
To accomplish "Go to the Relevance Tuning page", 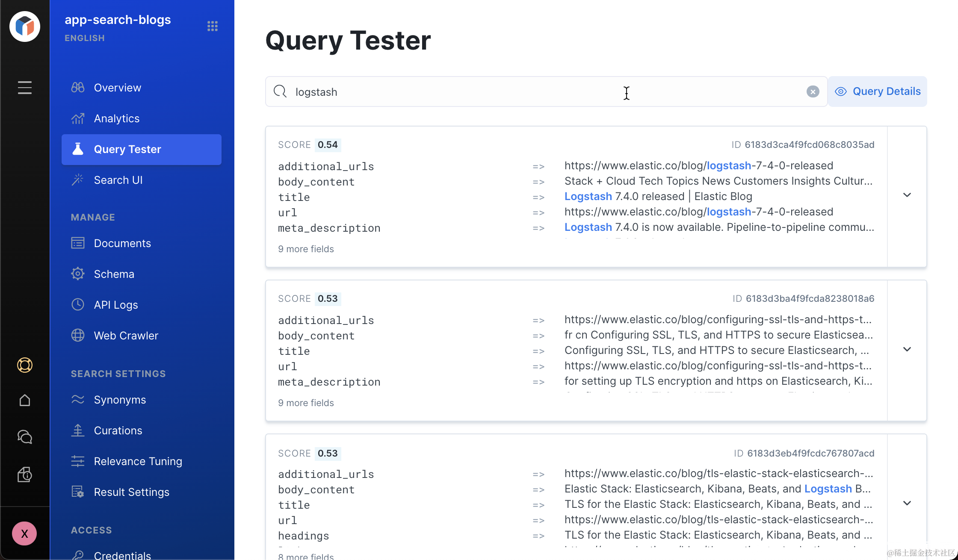I will pyautogui.click(x=138, y=461).
